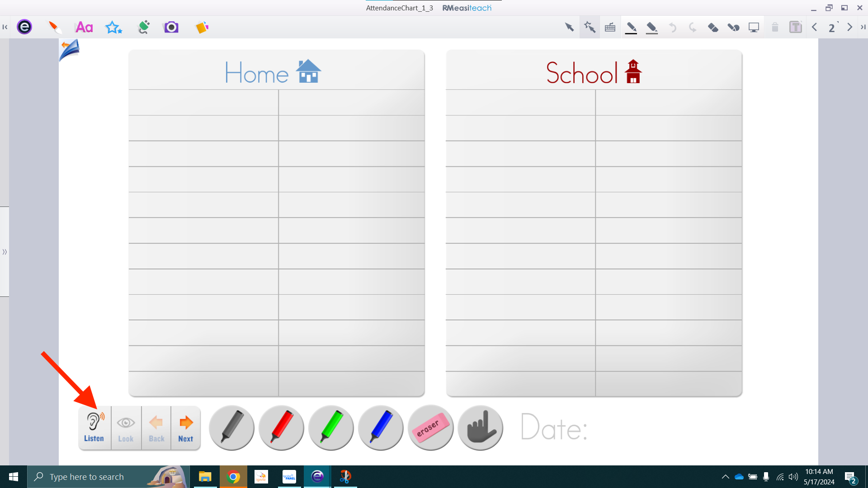Show hidden system tray icons
Screen dimensions: 868x488
725,477
